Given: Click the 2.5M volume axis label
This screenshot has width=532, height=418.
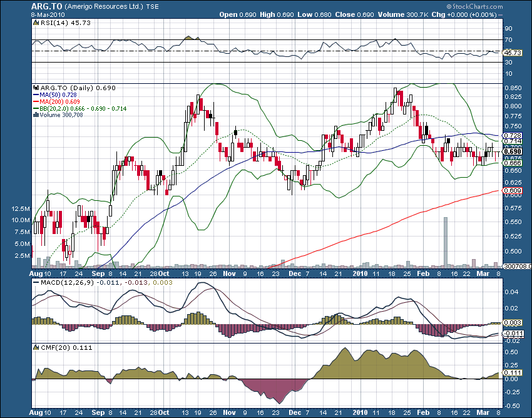Looking at the screenshot, I should click(x=23, y=255).
